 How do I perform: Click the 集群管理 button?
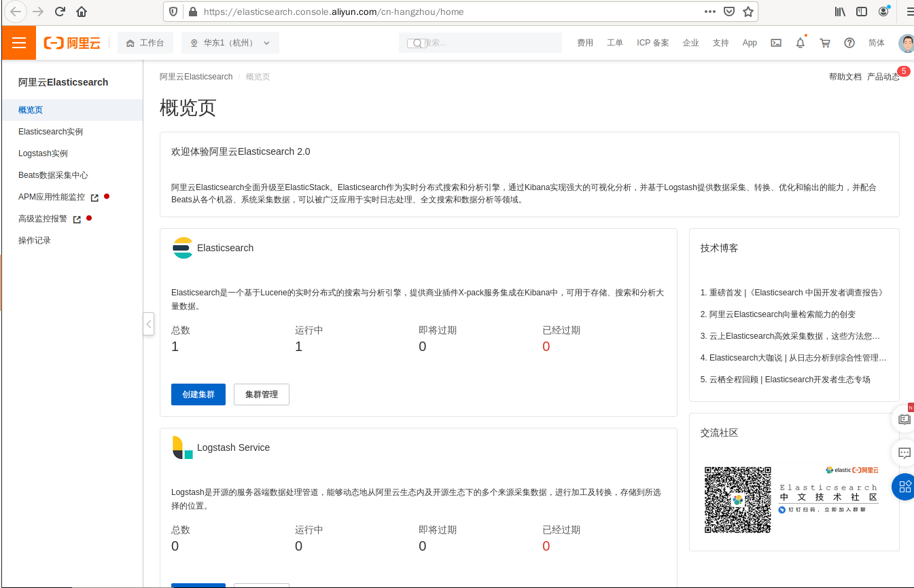pyautogui.click(x=262, y=394)
